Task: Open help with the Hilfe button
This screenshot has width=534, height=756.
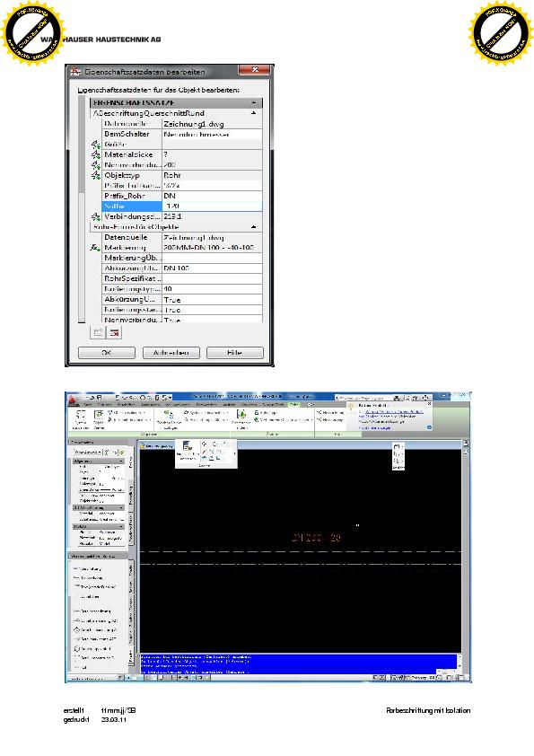Action: [x=235, y=353]
